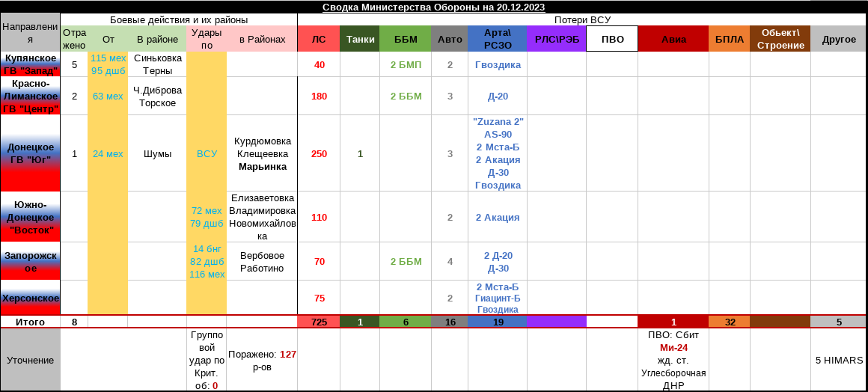The width and height of the screenshot is (868, 392).
Task: Click the underlined title "Сводка Министерства Обороны на 20.12.2023"
Action: pyautogui.click(x=433, y=7)
